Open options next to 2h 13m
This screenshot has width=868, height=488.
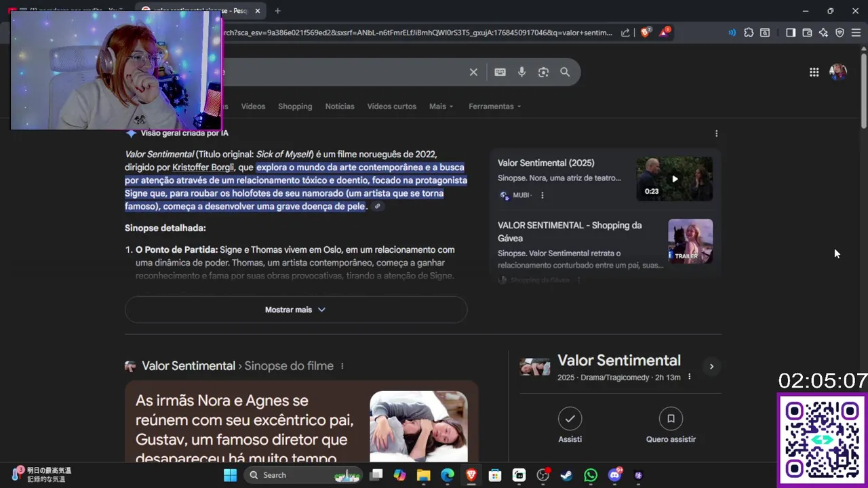pyautogui.click(x=689, y=377)
